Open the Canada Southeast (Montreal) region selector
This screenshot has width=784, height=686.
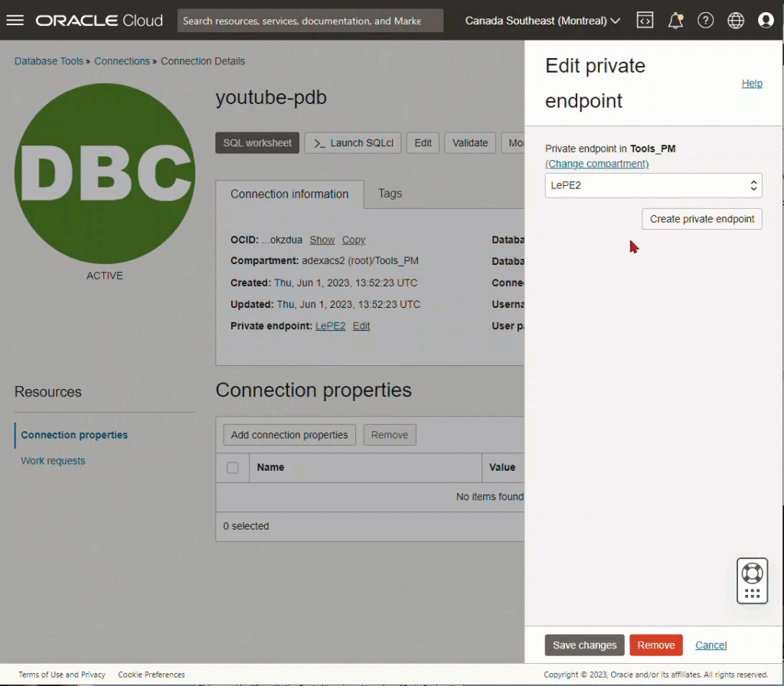coord(541,21)
